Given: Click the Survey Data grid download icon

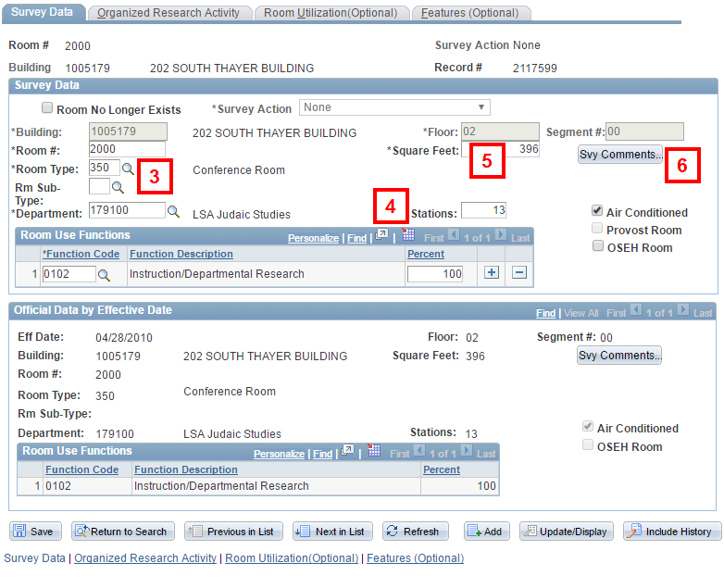Looking at the screenshot, I should tap(408, 236).
